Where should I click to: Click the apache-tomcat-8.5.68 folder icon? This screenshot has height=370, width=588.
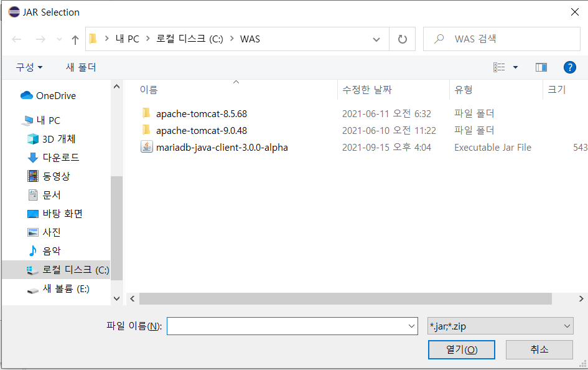(146, 113)
